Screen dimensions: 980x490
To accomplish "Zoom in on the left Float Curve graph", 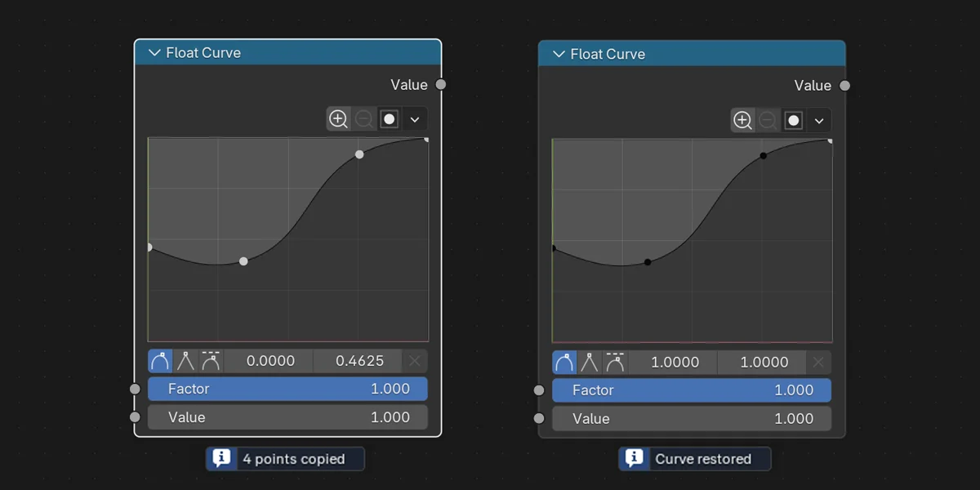I will (x=338, y=118).
